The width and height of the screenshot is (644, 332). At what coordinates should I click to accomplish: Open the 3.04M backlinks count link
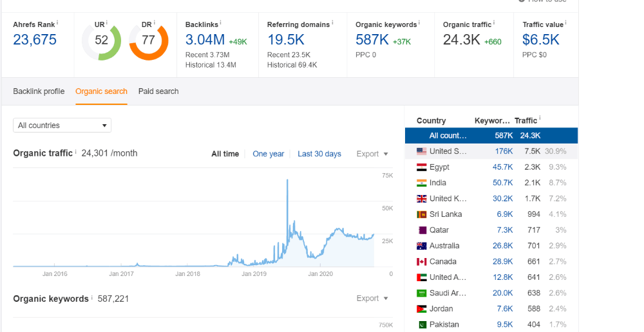point(205,40)
